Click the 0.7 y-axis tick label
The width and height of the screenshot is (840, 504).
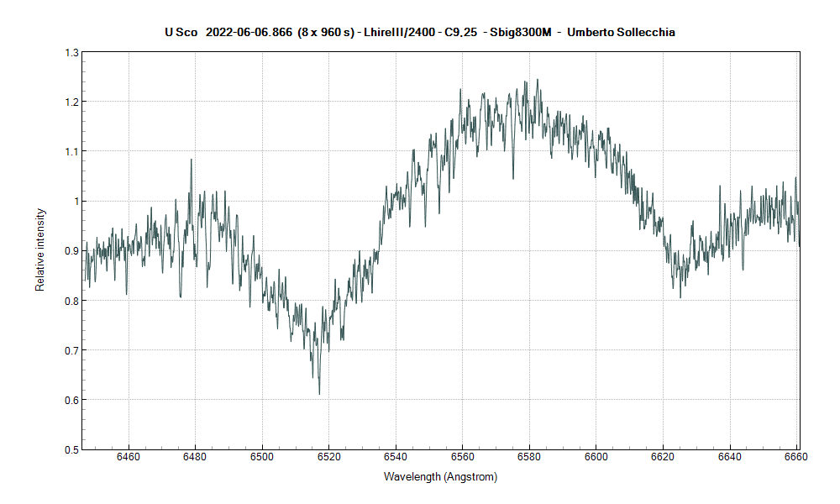pyautogui.click(x=71, y=351)
